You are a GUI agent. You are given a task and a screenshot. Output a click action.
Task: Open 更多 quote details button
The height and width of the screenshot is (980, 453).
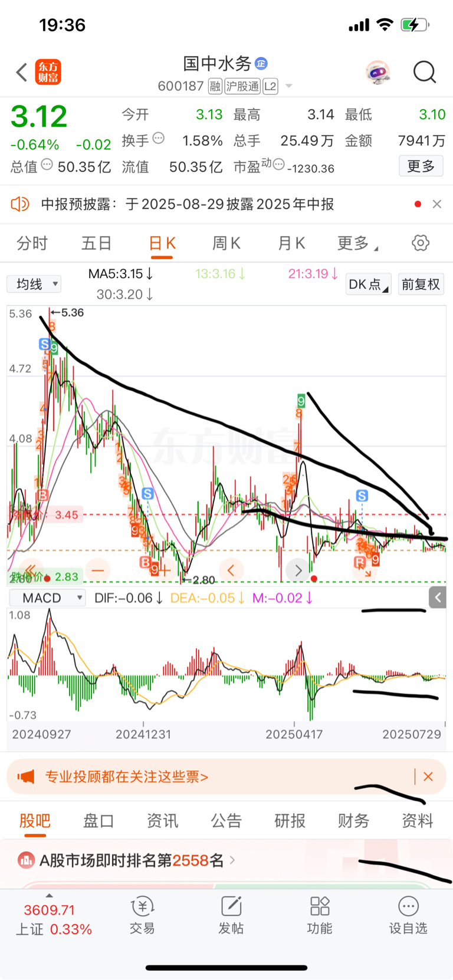click(421, 166)
